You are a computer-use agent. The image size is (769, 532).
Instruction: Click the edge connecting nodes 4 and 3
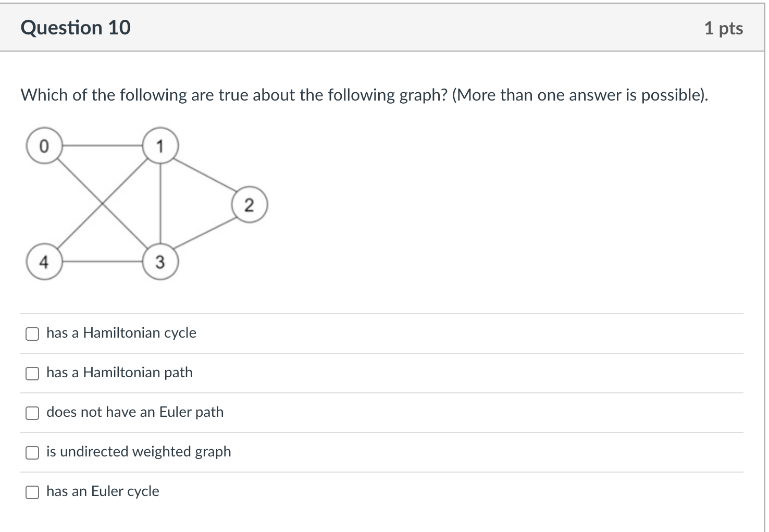(x=102, y=261)
